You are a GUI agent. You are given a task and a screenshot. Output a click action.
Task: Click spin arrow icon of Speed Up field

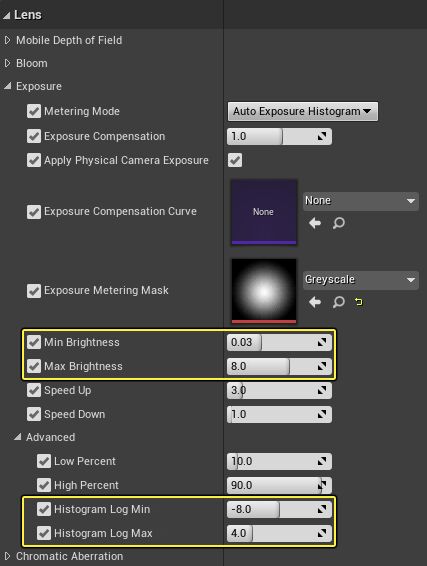click(322, 390)
